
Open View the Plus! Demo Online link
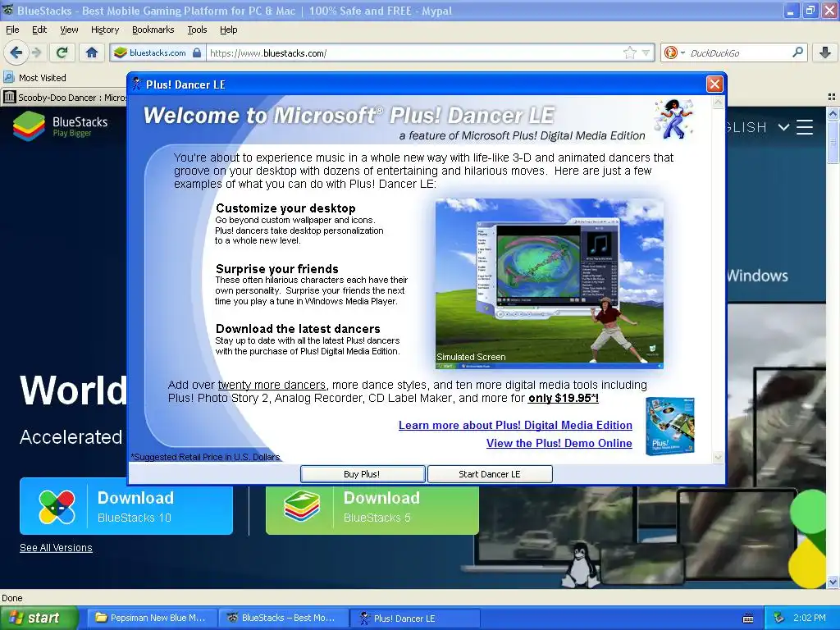point(559,443)
